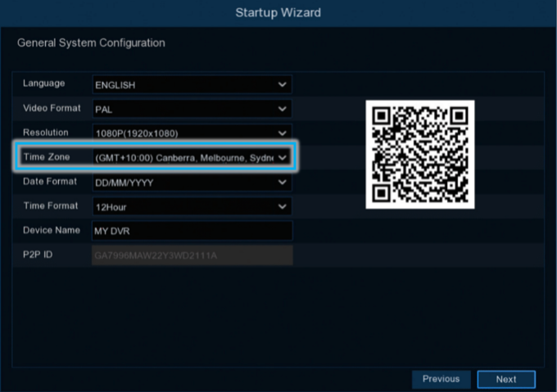Click the Resolution label
This screenshot has height=392, width=557.
(x=46, y=133)
